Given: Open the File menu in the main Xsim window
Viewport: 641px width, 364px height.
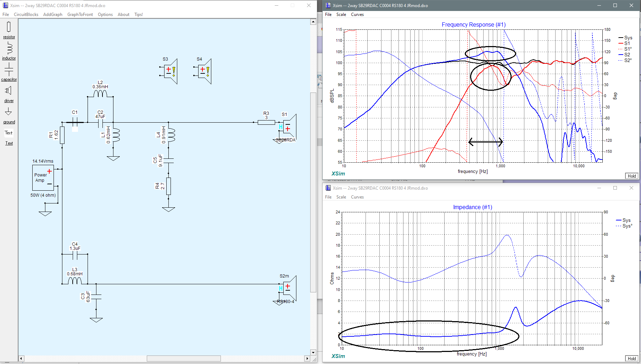Looking at the screenshot, I should pos(6,15).
